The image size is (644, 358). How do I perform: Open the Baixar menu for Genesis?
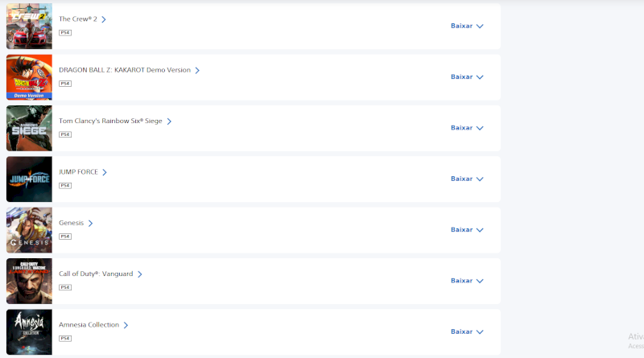(467, 230)
